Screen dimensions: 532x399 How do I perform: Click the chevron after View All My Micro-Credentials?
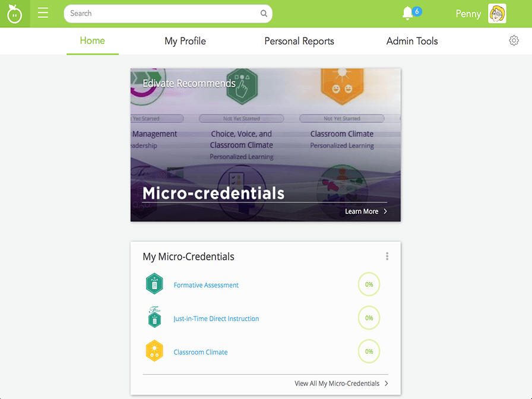pyautogui.click(x=386, y=384)
